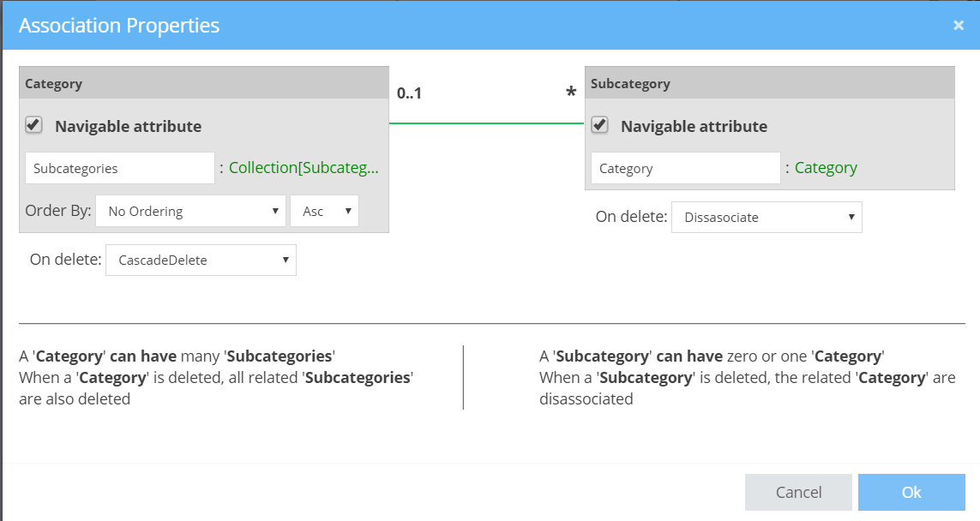This screenshot has width=980, height=521.
Task: Uncheck Navigable attribute for Subcategory
Action: tap(598, 125)
